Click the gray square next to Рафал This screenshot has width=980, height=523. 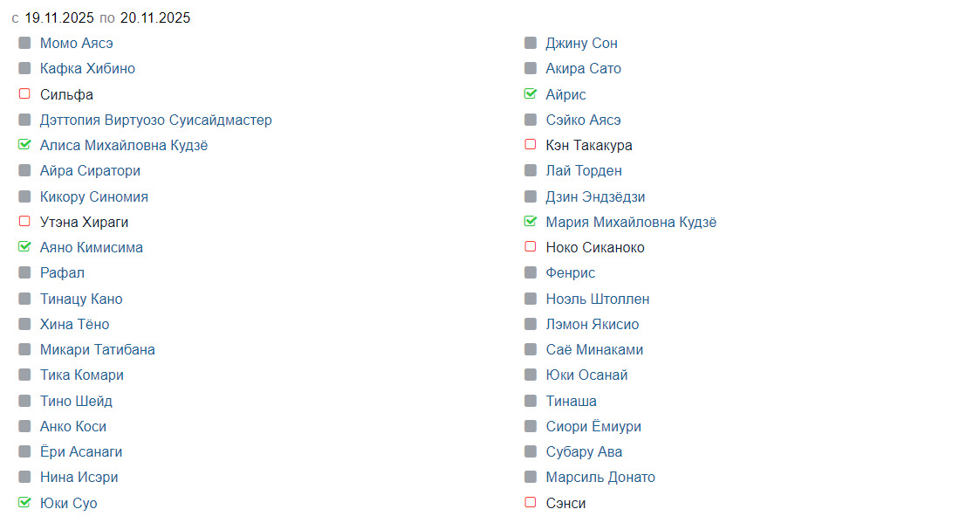24,272
